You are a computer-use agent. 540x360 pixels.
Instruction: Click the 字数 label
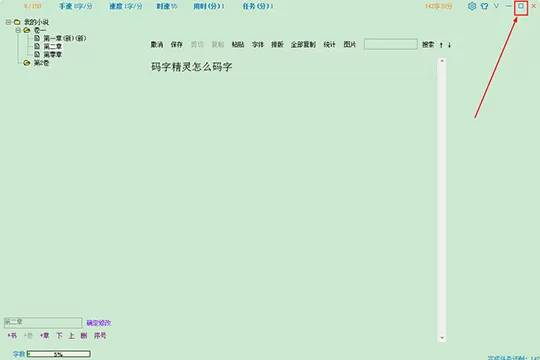19,354
